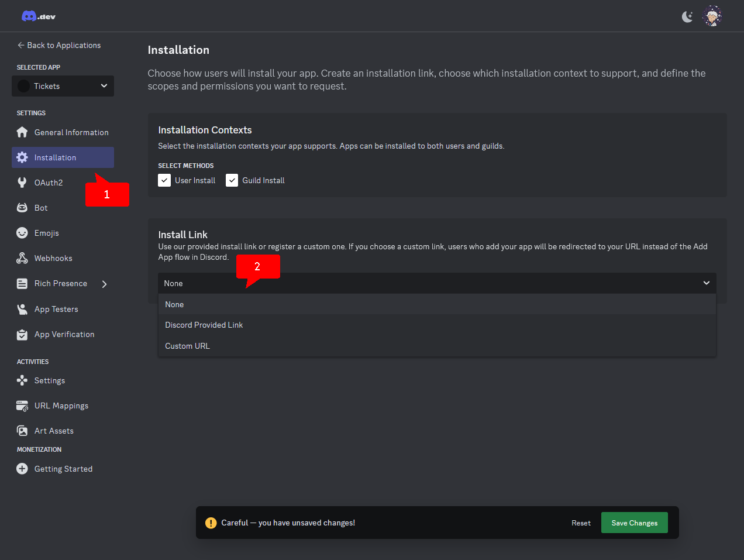The height and width of the screenshot is (560, 744).
Task: Open the Tickets app selector dropdown
Action: coord(63,86)
